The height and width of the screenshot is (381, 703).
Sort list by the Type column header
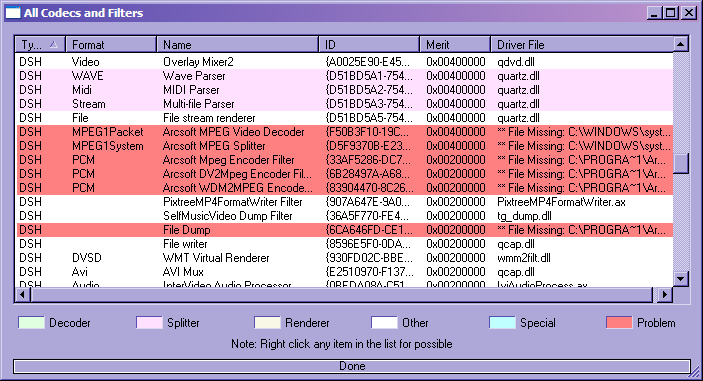40,44
